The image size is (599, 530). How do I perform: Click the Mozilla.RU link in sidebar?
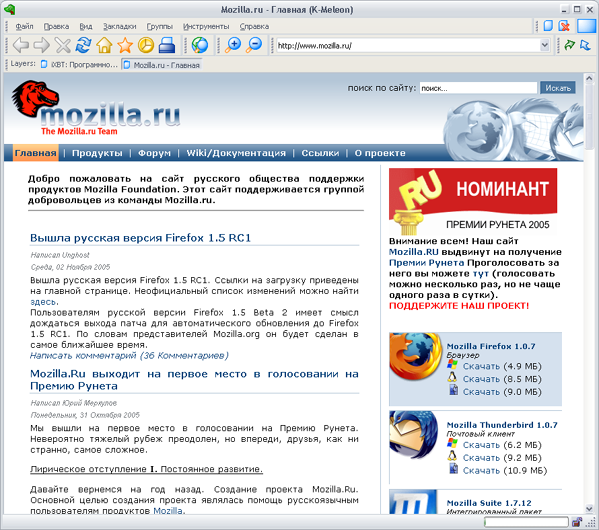(413, 252)
